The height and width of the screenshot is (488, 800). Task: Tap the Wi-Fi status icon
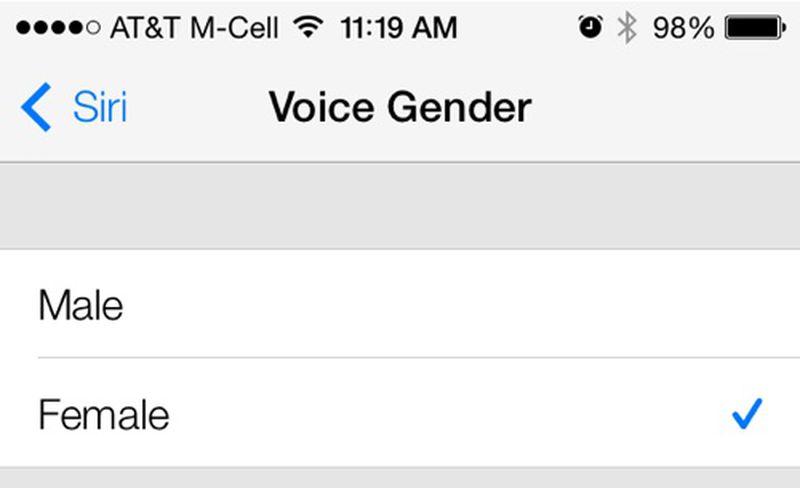[x=308, y=27]
